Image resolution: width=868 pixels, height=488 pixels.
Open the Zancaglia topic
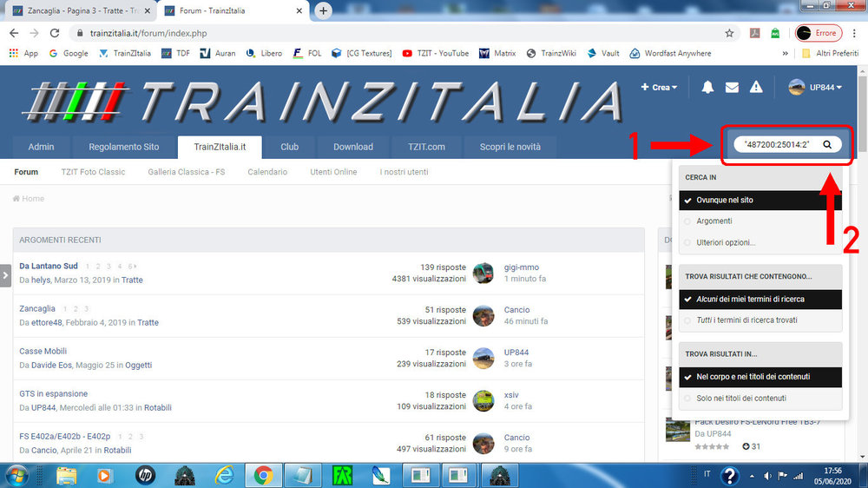coord(37,308)
